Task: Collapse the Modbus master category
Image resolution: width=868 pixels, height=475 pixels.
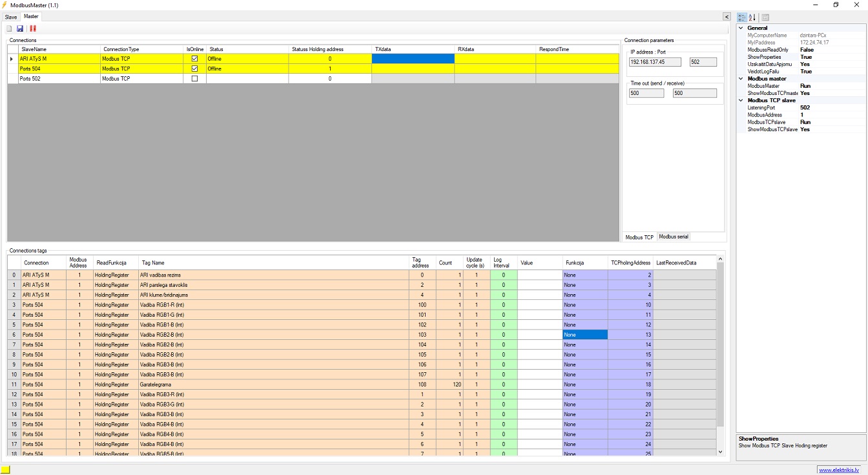Action: pos(741,79)
